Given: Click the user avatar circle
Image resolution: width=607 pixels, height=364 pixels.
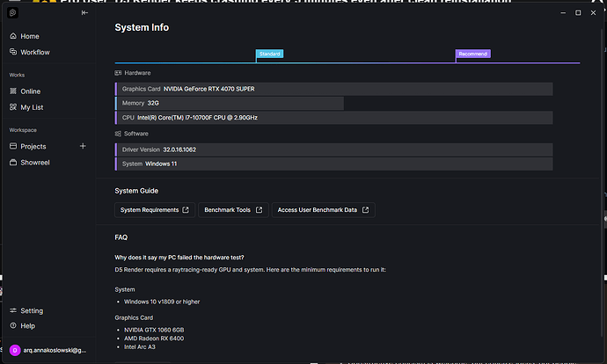Looking at the screenshot, I should coord(15,351).
